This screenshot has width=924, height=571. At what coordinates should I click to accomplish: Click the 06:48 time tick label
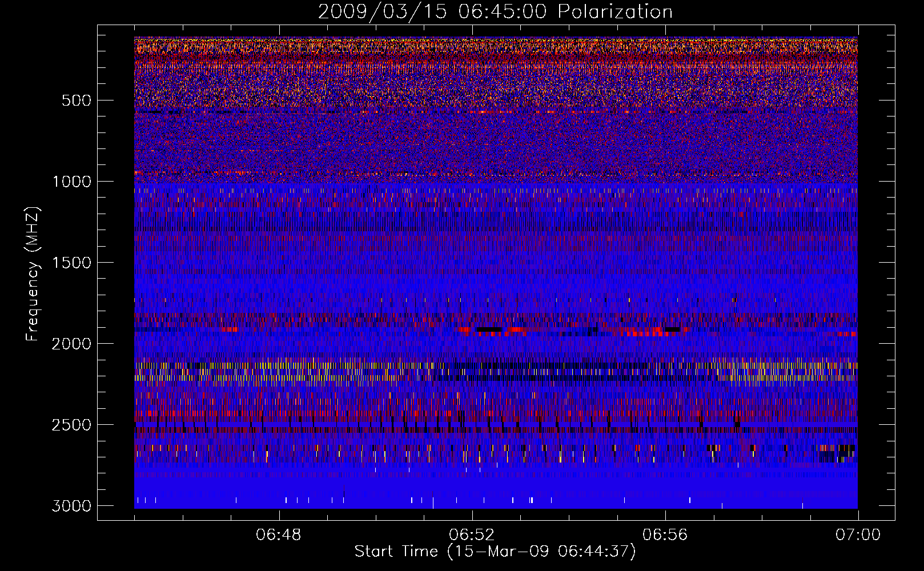click(x=279, y=535)
